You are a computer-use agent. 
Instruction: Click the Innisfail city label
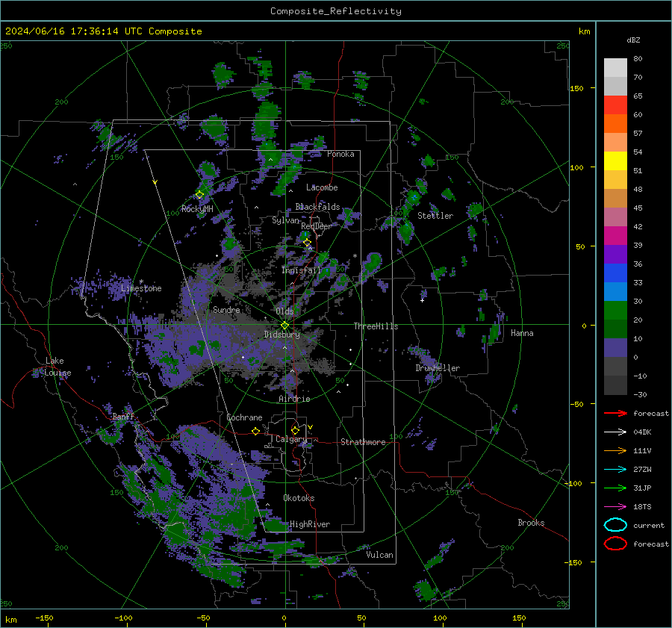302,270
